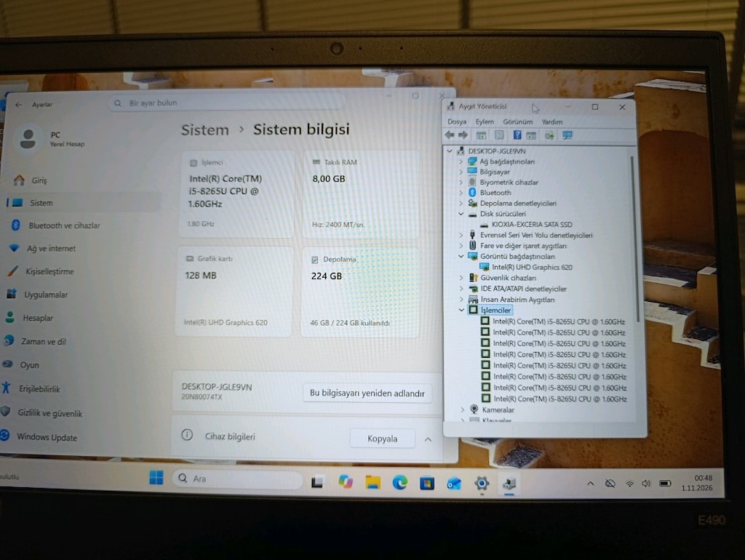Click the Back arrow in Device Manager toolbar

[x=450, y=135]
